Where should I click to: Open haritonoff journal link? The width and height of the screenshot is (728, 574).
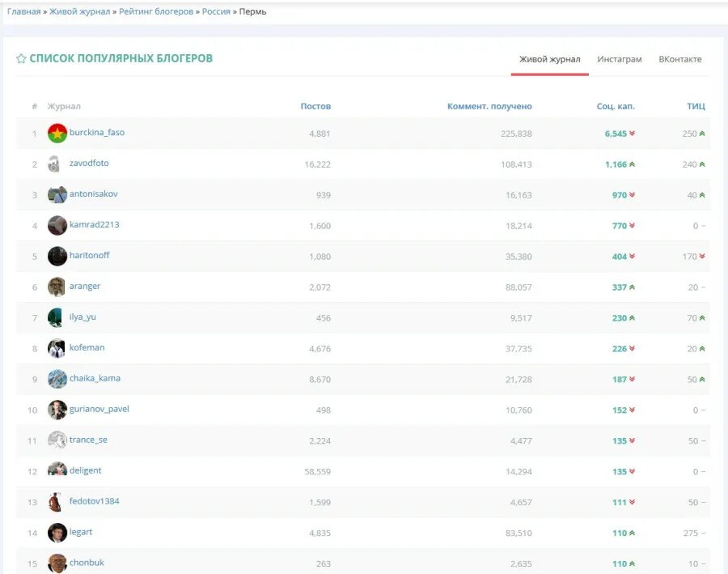89,255
